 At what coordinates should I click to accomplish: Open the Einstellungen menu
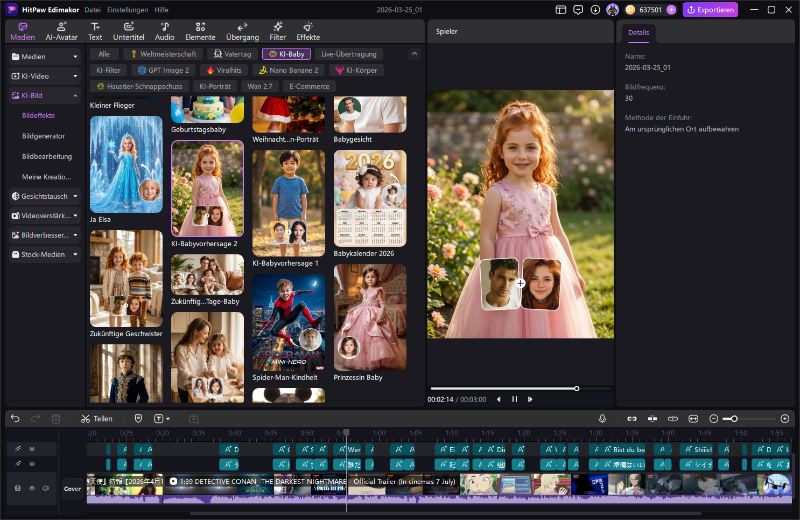pyautogui.click(x=128, y=10)
